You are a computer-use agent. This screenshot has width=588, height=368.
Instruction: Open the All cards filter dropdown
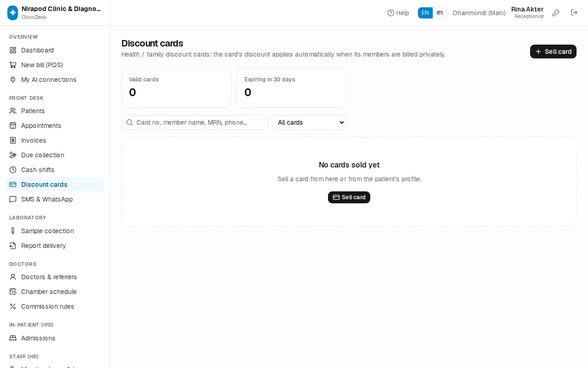(x=309, y=122)
